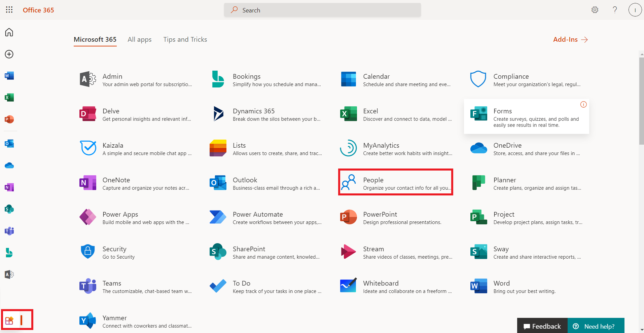
Task: Click the Forms info icon
Action: coord(583,105)
